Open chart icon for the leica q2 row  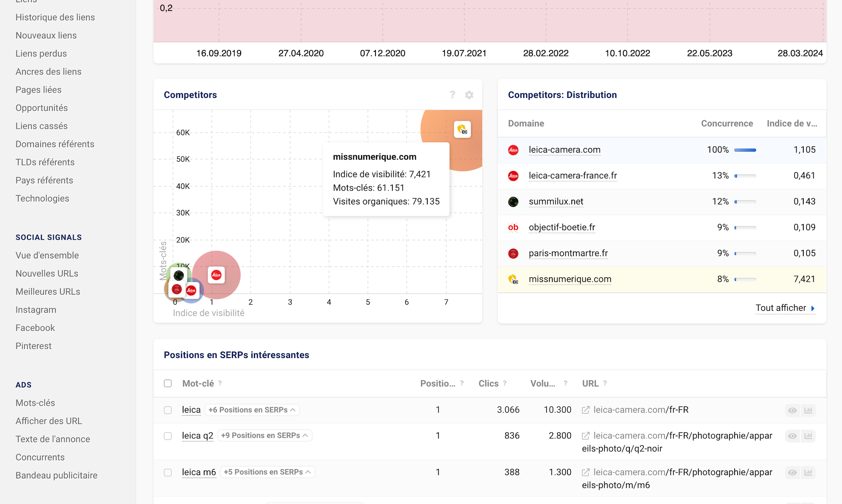[808, 436]
